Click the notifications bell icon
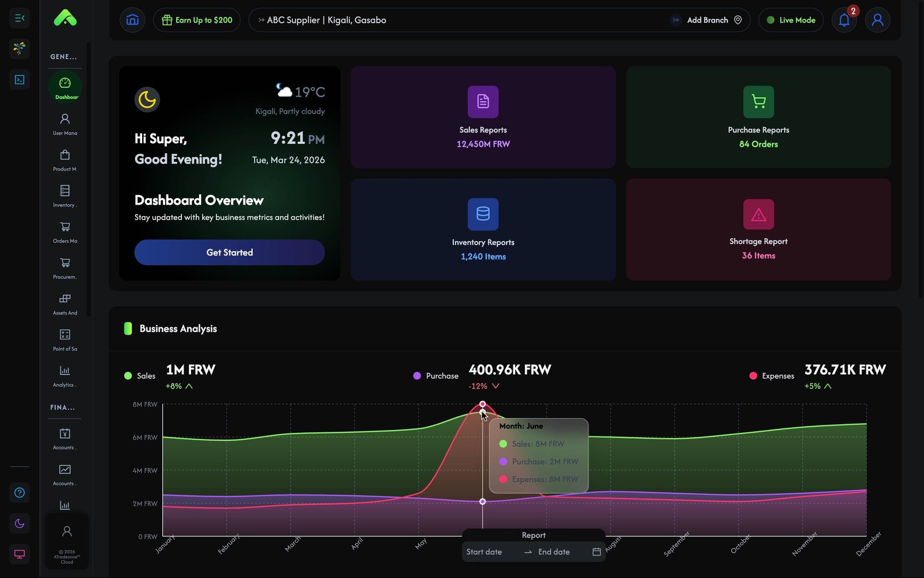The width and height of the screenshot is (924, 578). click(844, 20)
